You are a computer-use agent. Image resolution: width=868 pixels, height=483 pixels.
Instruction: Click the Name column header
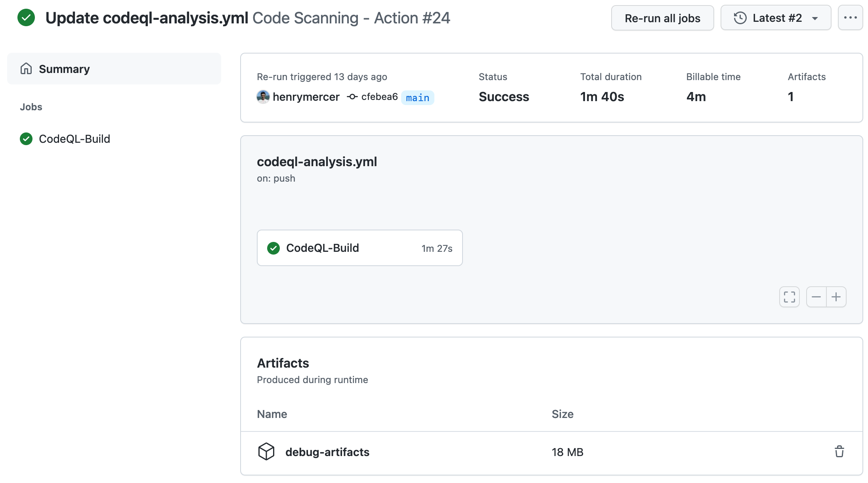click(272, 414)
